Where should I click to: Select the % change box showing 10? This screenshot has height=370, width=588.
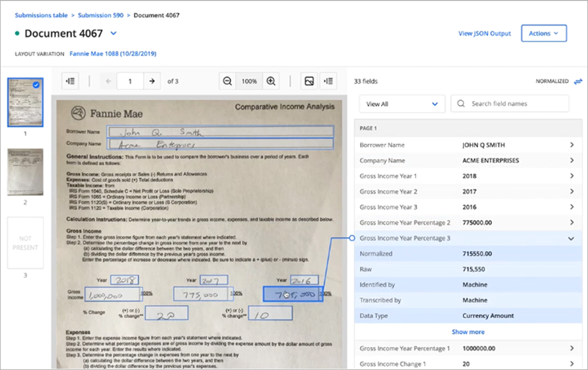coord(270,313)
